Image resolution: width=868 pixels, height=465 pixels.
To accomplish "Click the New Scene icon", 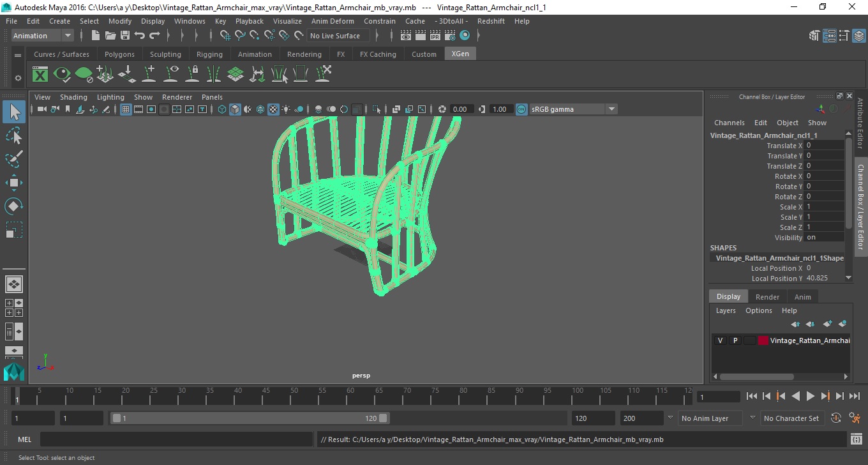I will [x=96, y=36].
